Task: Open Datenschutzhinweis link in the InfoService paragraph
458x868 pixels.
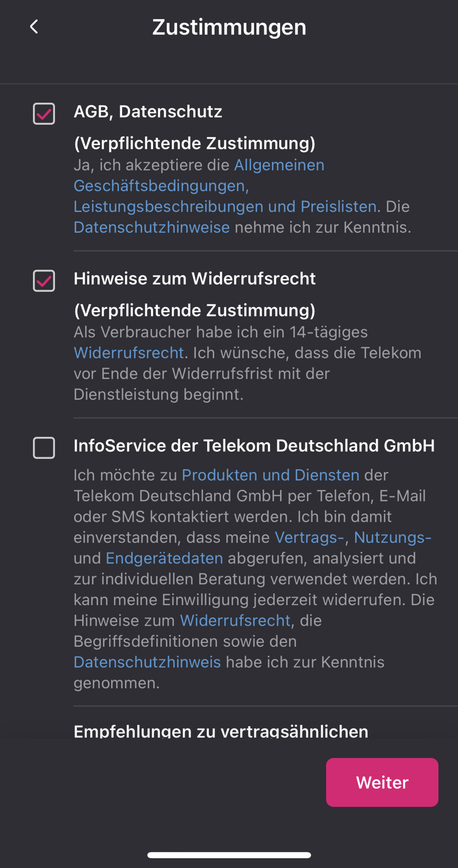Action: 147,662
